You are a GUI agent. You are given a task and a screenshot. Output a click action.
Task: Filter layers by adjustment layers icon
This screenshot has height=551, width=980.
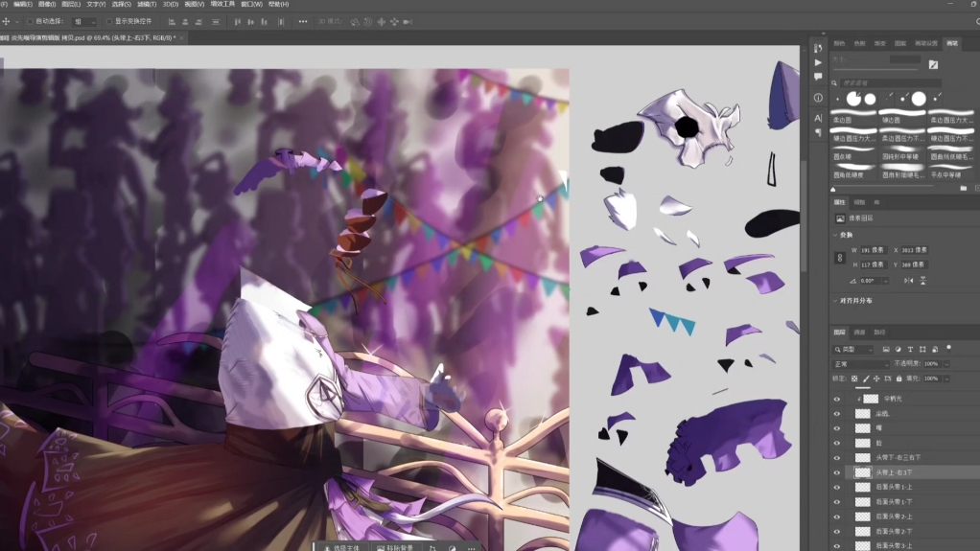point(898,349)
